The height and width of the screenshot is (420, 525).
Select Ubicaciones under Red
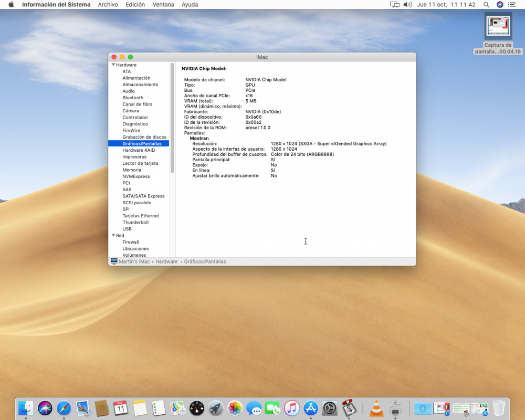pos(135,248)
